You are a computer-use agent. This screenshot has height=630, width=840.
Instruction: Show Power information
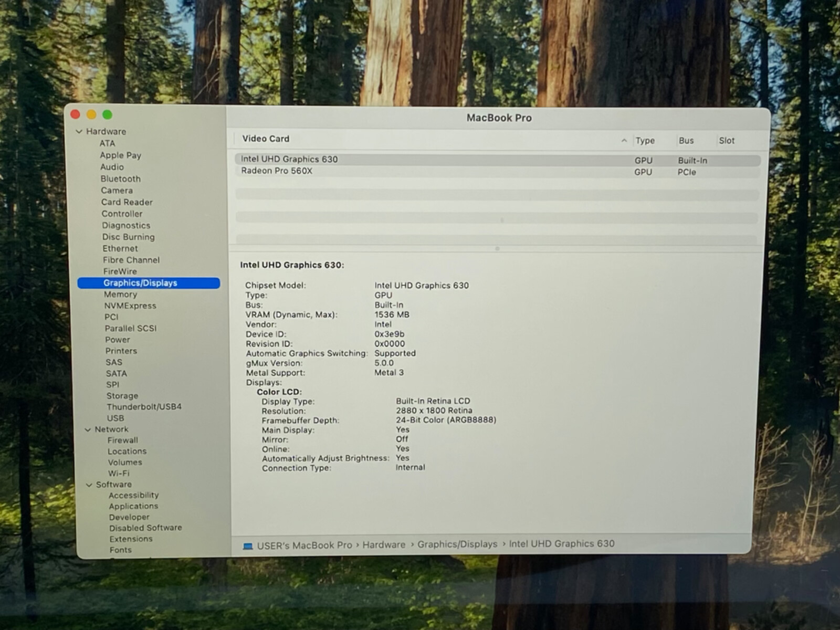(x=117, y=340)
